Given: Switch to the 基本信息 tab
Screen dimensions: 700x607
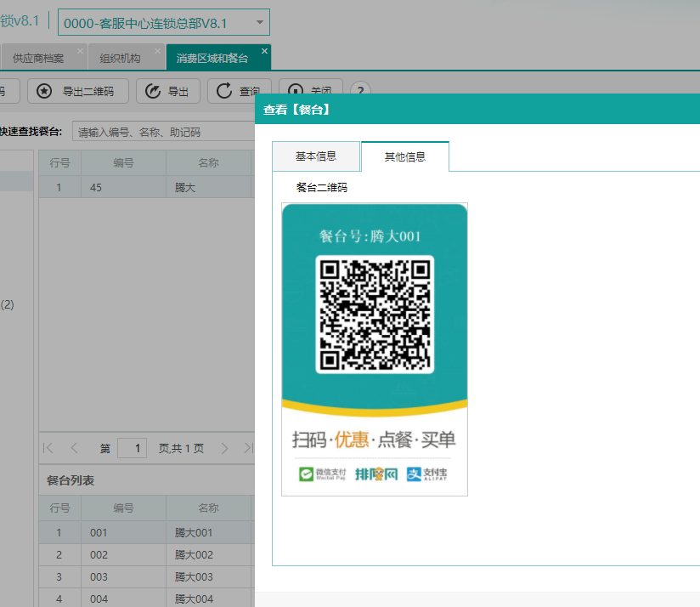Looking at the screenshot, I should [x=316, y=156].
